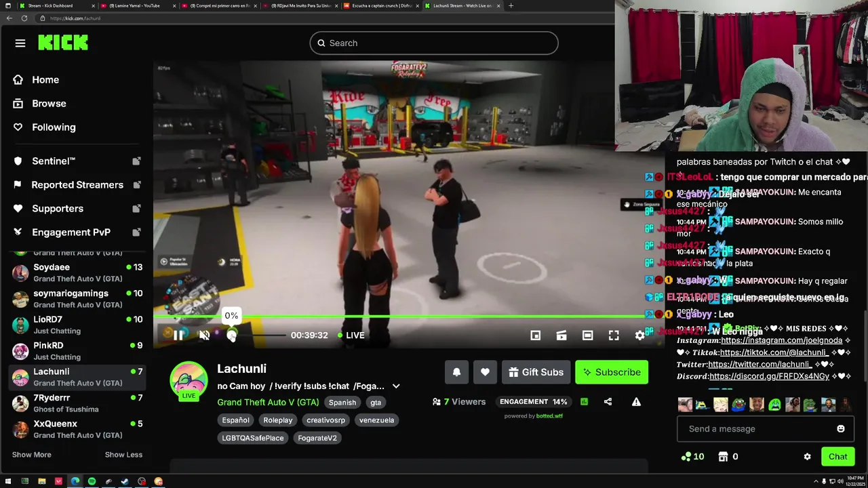The height and width of the screenshot is (488, 868).
Task: Report stream with warning triangle icon
Action: [x=636, y=401]
